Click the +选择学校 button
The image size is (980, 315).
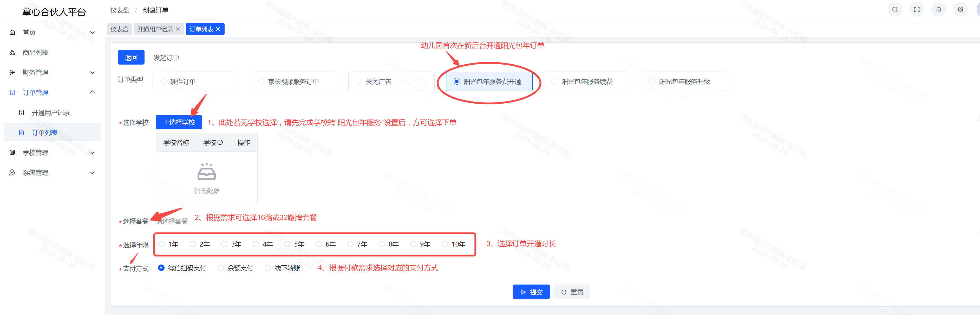(x=179, y=122)
